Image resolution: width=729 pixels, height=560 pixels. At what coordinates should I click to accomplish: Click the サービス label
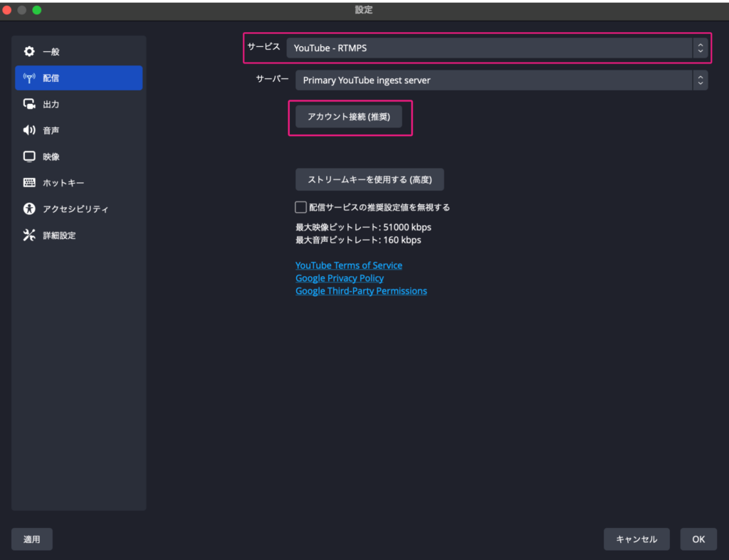(x=263, y=46)
